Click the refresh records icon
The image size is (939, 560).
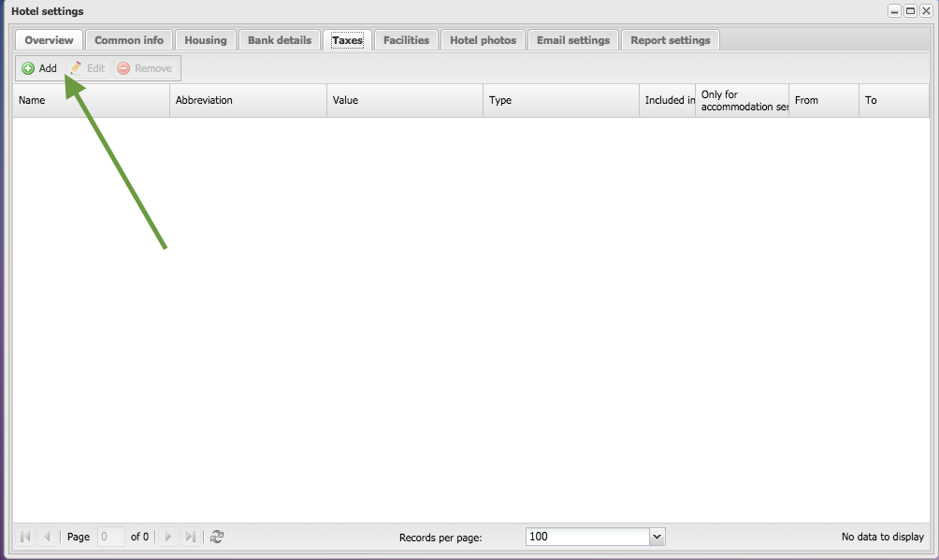(217, 536)
